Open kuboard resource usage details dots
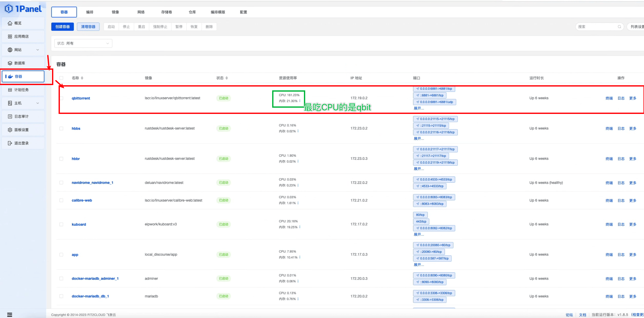 tap(300, 227)
